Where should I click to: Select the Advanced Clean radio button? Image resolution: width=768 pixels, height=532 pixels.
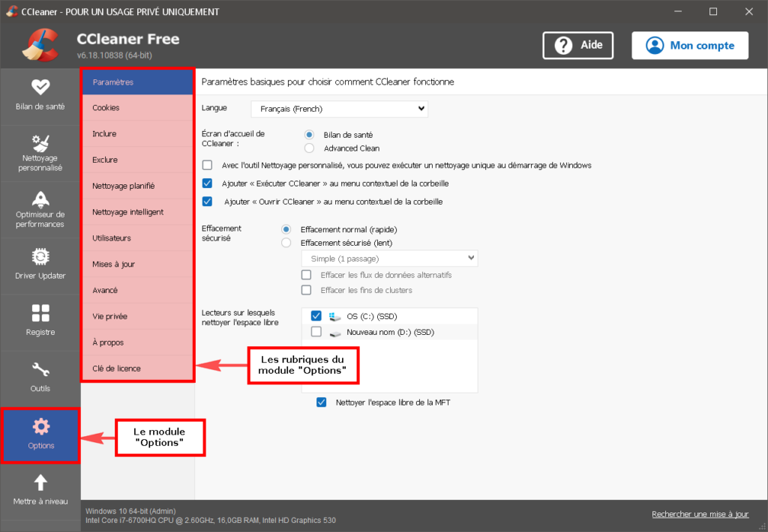[309, 148]
